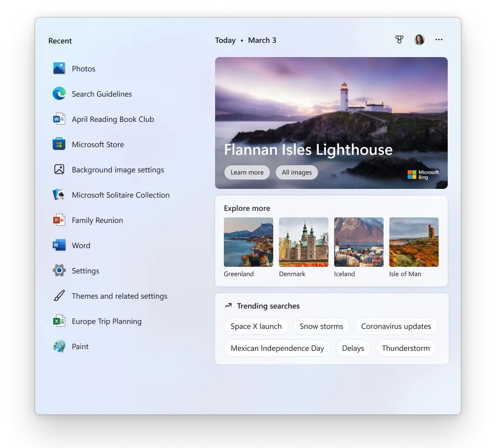Viewport: 496px width, 448px height.
Task: Click the Search Guidelines text
Action: coord(102,94)
